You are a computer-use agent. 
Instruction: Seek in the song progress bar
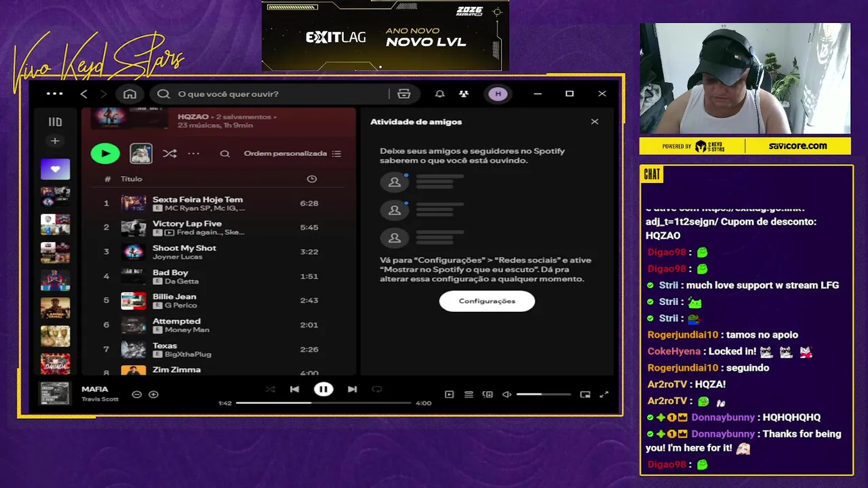(323, 403)
